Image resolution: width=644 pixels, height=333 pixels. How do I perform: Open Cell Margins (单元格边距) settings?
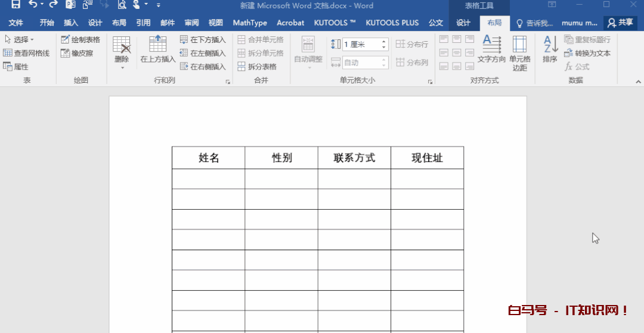pos(519,52)
